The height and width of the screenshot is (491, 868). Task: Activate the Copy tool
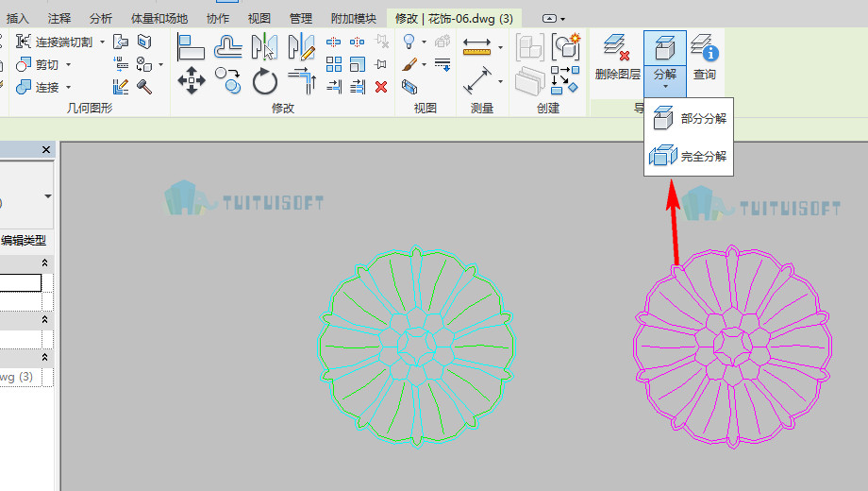pos(227,81)
